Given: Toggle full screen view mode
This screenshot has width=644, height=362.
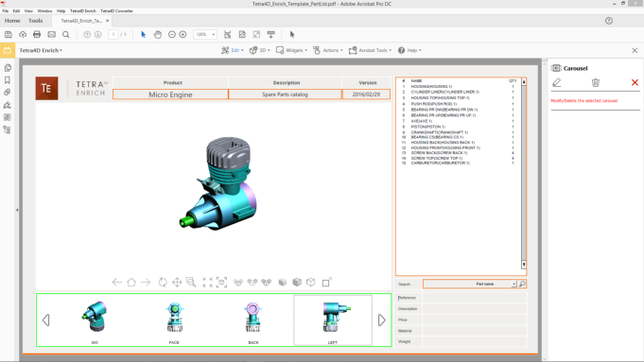Looking at the screenshot, I should click(256, 34).
